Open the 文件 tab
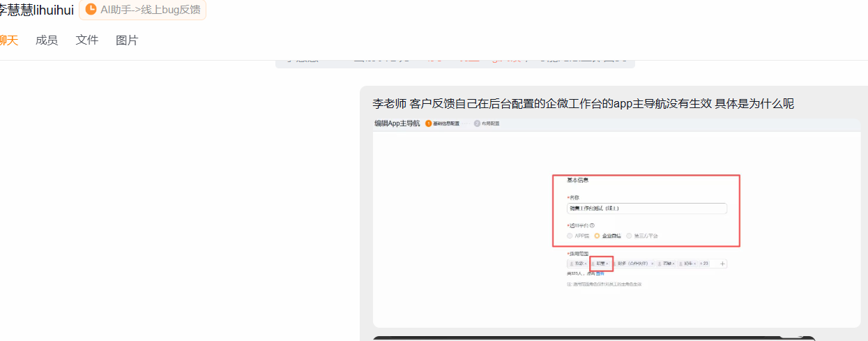The image size is (868, 341). (x=87, y=40)
